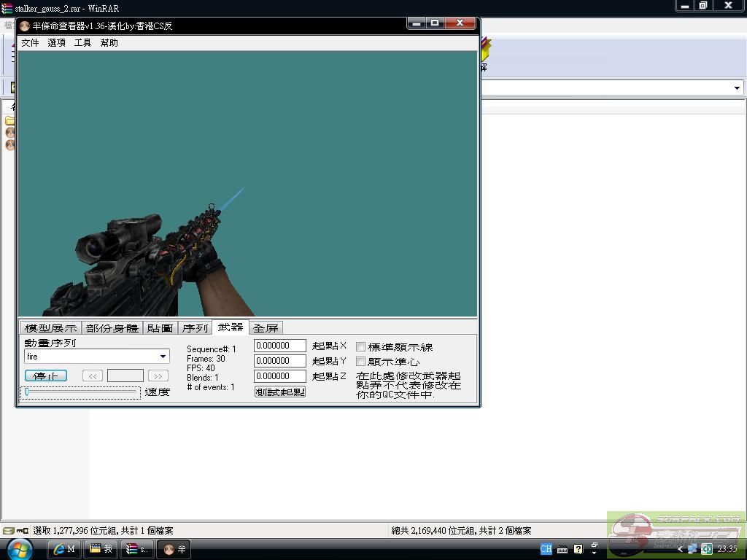The width and height of the screenshot is (747, 560).
Task: Click the WinRAR status text 總共 2,169,440 位元組
Action: [435, 531]
